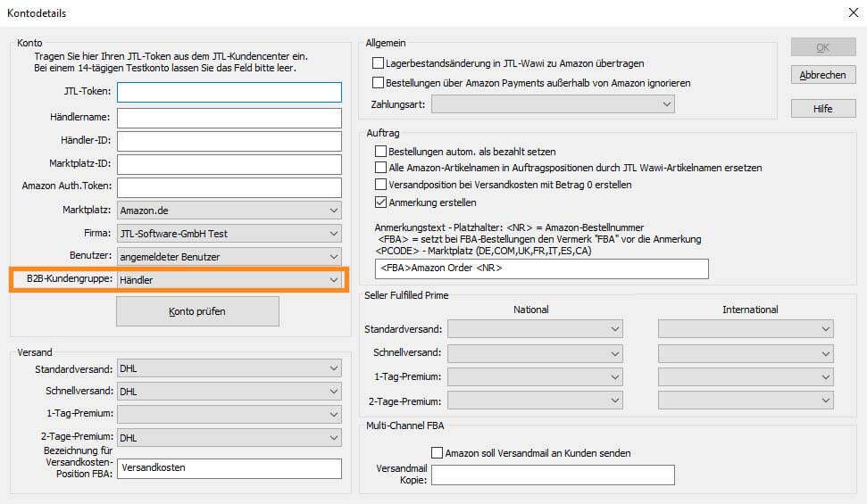Open the Marktplatz dropdown showing Amazon.de
Viewport: 867px width, 504px height.
[229, 211]
